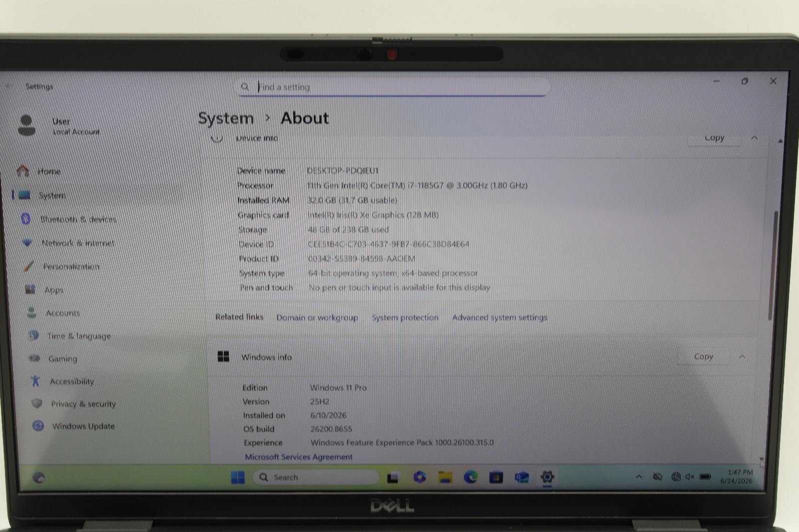Select the Installed on date 6/10/2026

click(328, 415)
